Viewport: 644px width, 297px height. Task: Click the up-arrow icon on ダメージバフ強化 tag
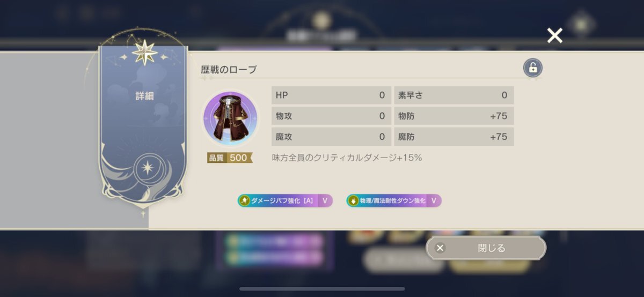click(x=244, y=201)
